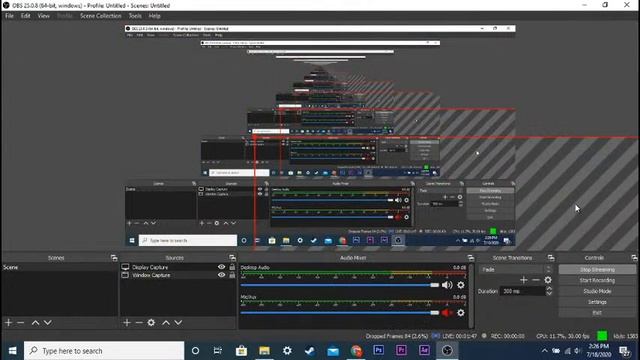Move the scene up in the Scenes panel
Screen dimensions: 640x360
36,322
